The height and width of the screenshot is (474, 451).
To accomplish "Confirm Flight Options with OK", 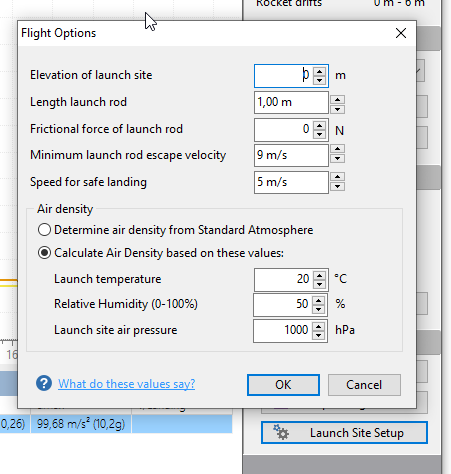I will [283, 385].
